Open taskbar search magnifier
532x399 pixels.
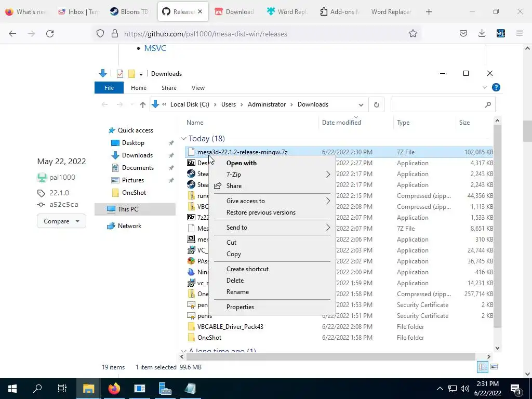(37, 389)
